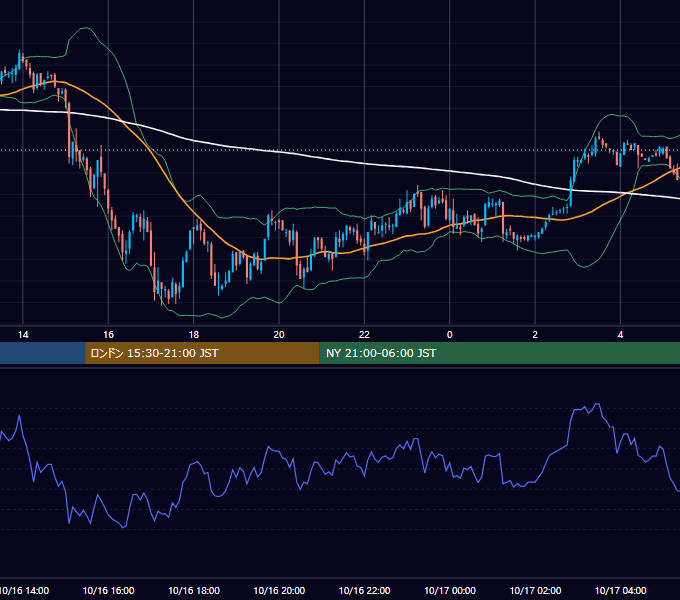Click the '10/16 14:00' date label

coord(24,590)
